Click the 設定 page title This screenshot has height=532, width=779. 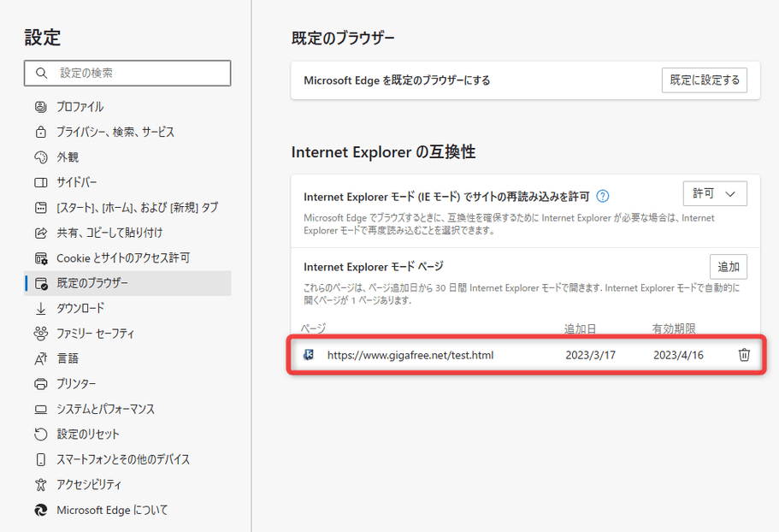click(42, 38)
